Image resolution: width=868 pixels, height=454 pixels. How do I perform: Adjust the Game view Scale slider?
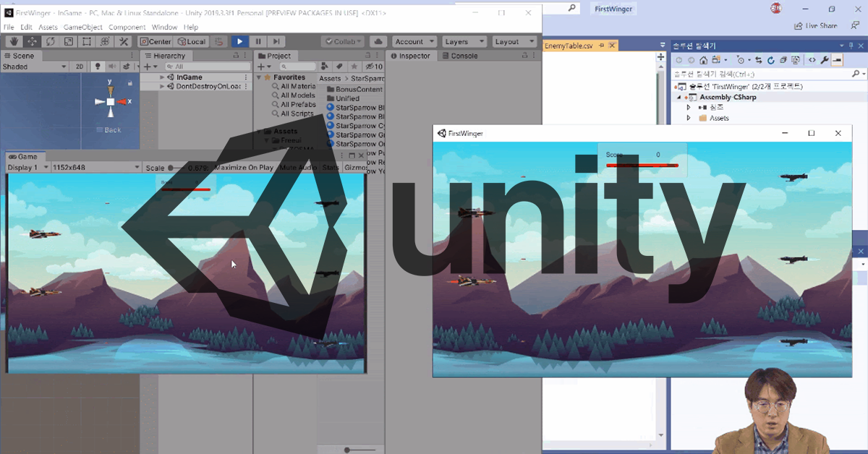coord(176,168)
